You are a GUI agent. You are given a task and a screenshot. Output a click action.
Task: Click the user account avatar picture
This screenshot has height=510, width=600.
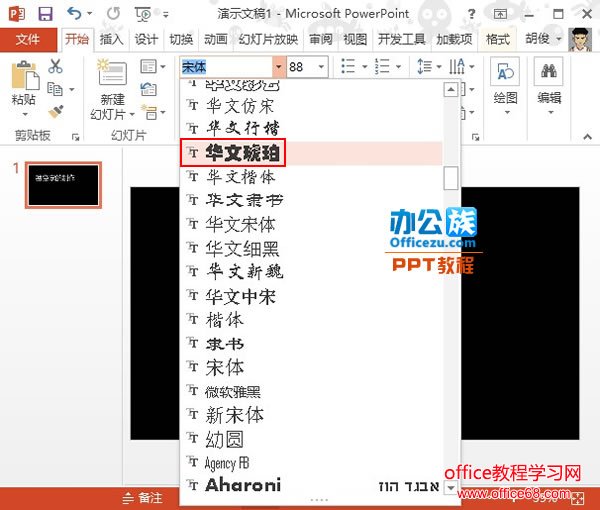[580, 39]
